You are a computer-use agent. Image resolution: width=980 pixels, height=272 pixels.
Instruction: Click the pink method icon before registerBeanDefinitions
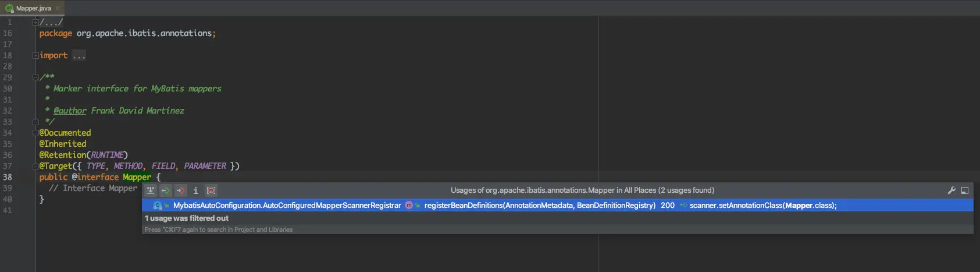click(409, 205)
